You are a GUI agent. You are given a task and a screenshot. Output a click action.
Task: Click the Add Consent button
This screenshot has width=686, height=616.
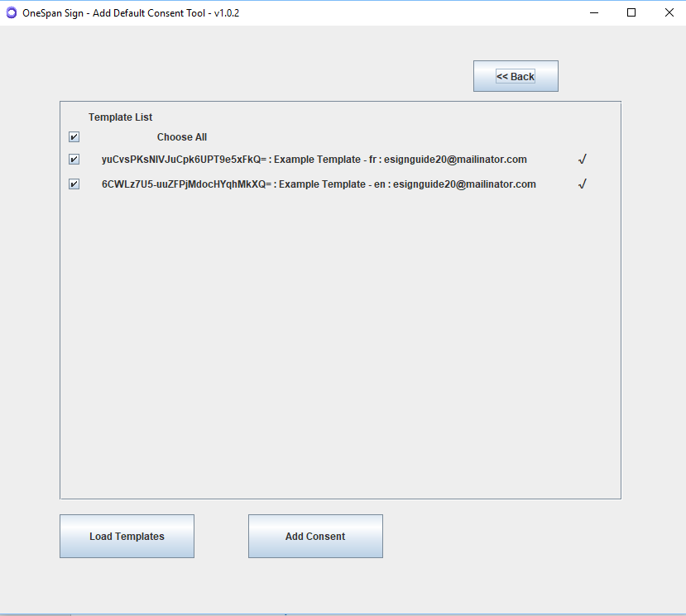315,536
